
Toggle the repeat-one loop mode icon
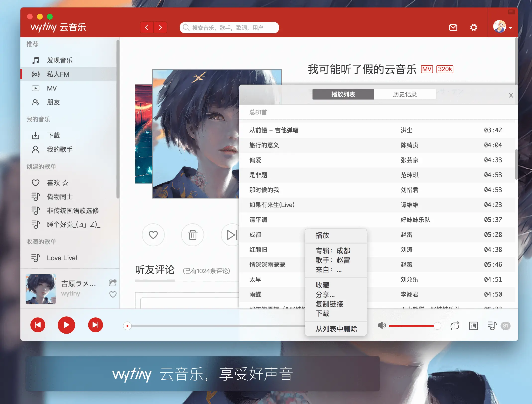pyautogui.click(x=455, y=326)
